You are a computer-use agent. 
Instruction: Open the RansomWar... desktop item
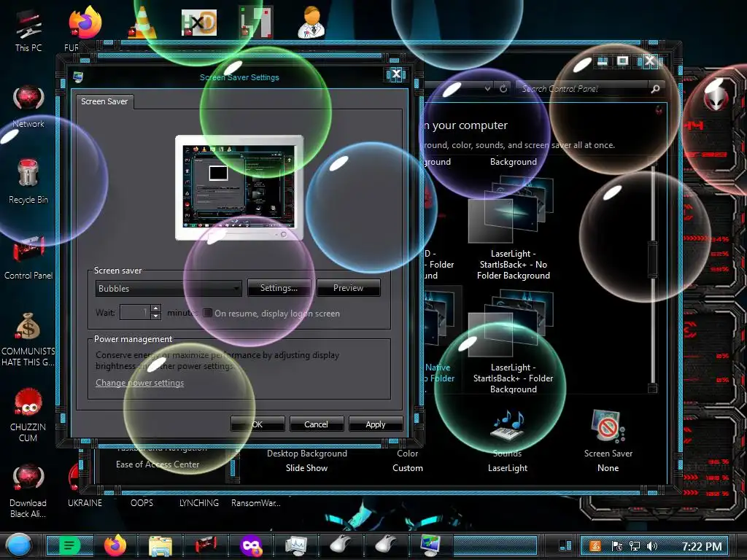click(256, 503)
